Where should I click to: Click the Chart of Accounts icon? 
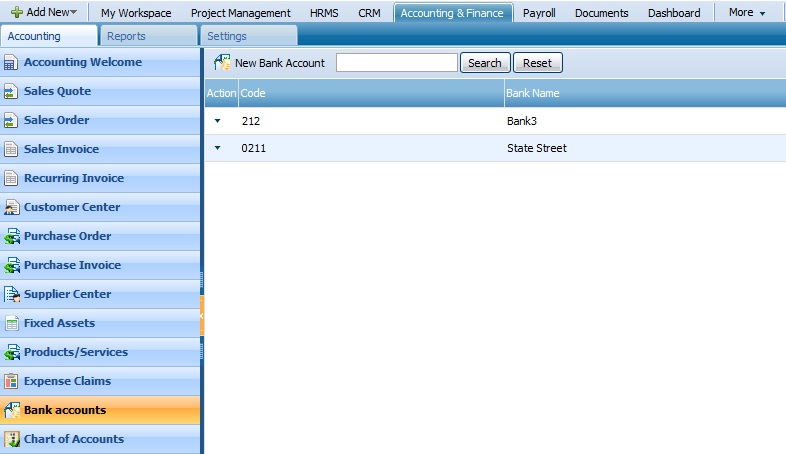(11, 440)
